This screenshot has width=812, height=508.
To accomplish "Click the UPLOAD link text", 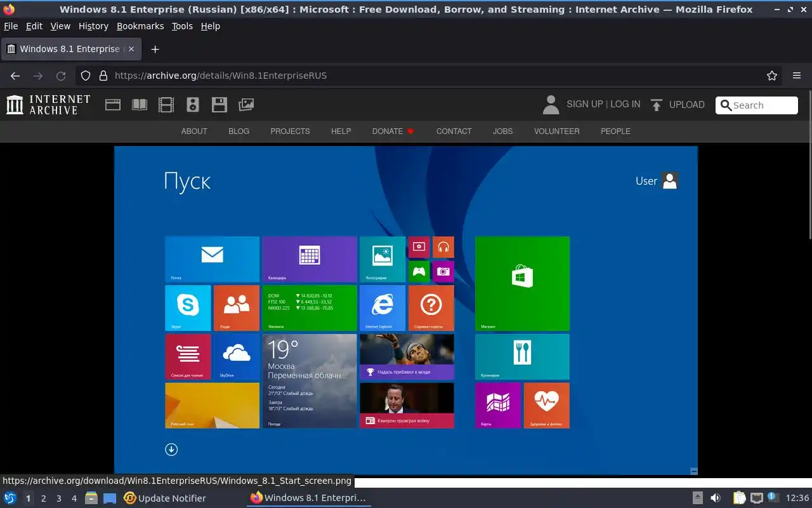I will click(687, 105).
